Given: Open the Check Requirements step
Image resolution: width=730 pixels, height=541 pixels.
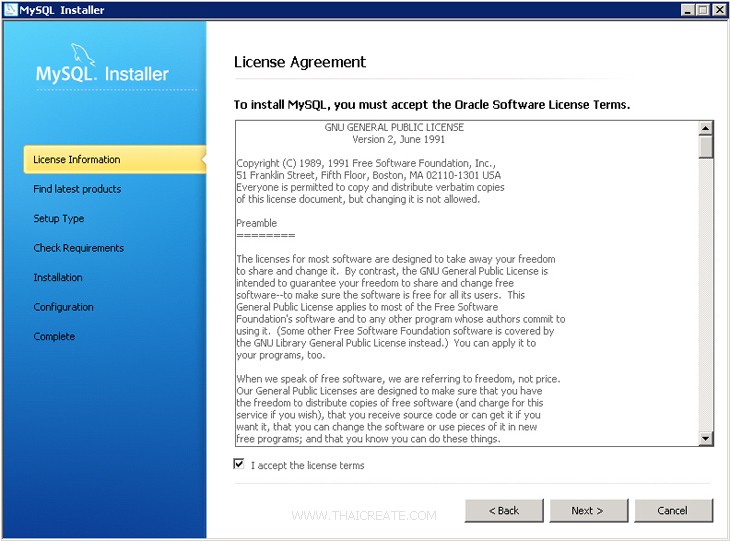Looking at the screenshot, I should pos(78,248).
